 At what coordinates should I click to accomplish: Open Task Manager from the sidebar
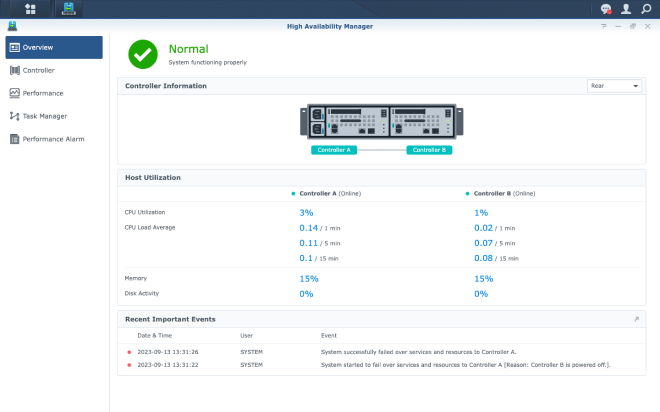[x=44, y=116]
